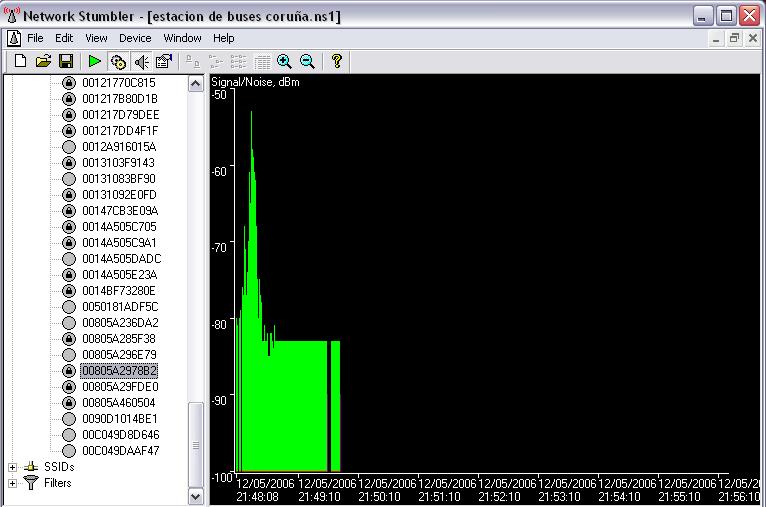Select MAC address 00805A296E79
This screenshot has height=507, width=766.
tap(119, 355)
